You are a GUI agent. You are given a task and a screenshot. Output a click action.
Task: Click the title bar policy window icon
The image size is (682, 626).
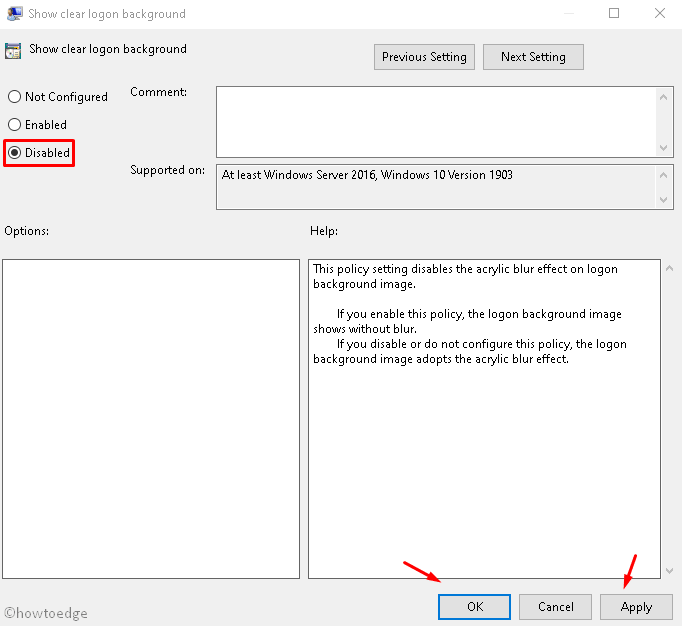[13, 14]
